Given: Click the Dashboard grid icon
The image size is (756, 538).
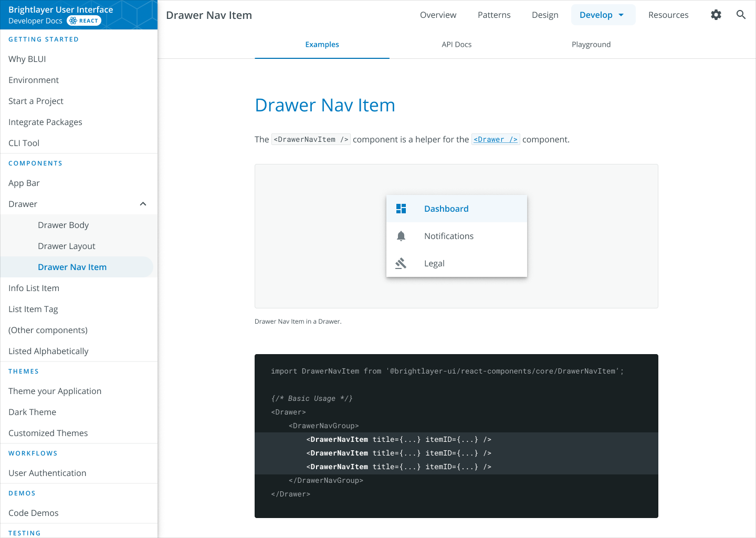Looking at the screenshot, I should (401, 209).
